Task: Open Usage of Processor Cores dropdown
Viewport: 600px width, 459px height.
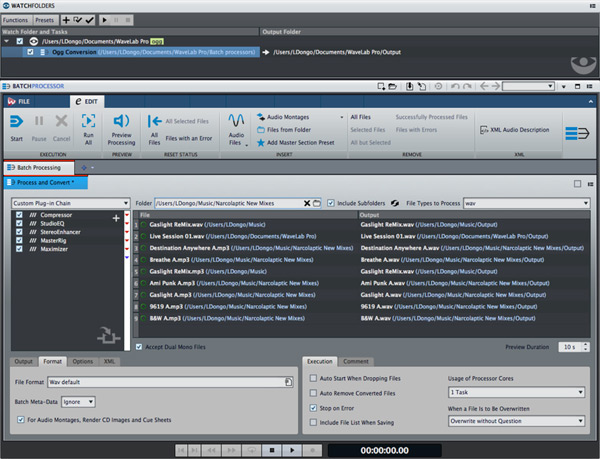Action: pos(516,392)
